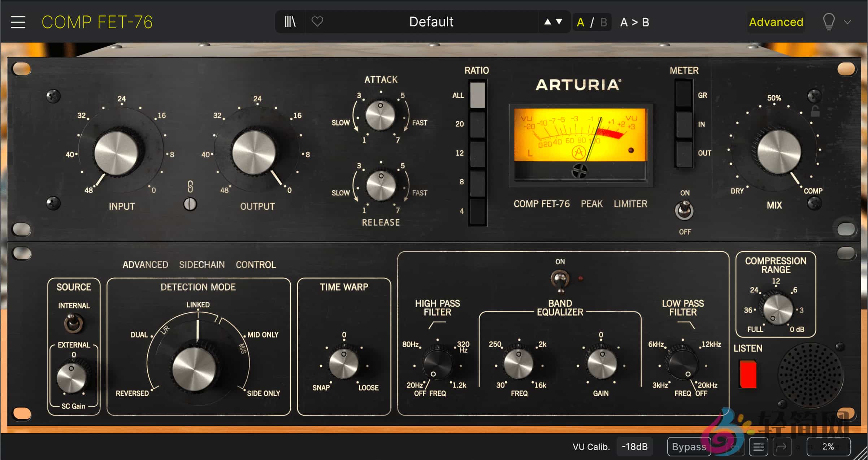Click the undo history list icon
The width and height of the screenshot is (868, 460).
click(x=758, y=446)
